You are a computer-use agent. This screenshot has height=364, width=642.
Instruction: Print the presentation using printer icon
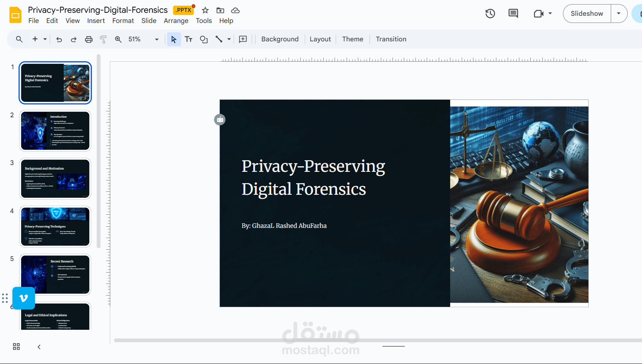[x=89, y=39]
